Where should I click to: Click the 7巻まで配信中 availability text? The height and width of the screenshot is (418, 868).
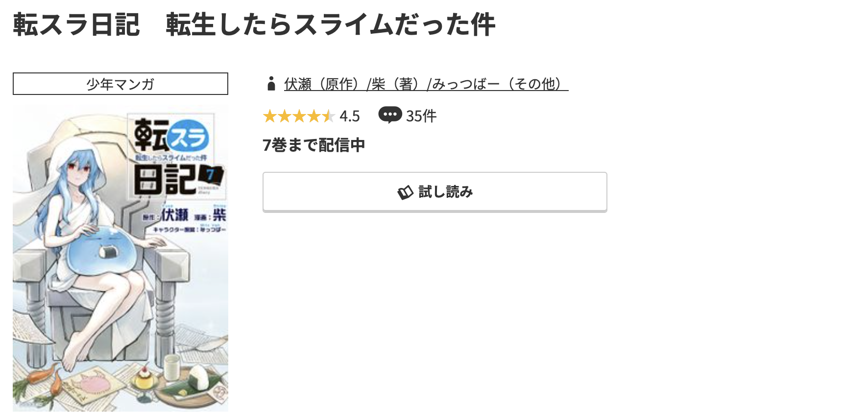tap(313, 145)
